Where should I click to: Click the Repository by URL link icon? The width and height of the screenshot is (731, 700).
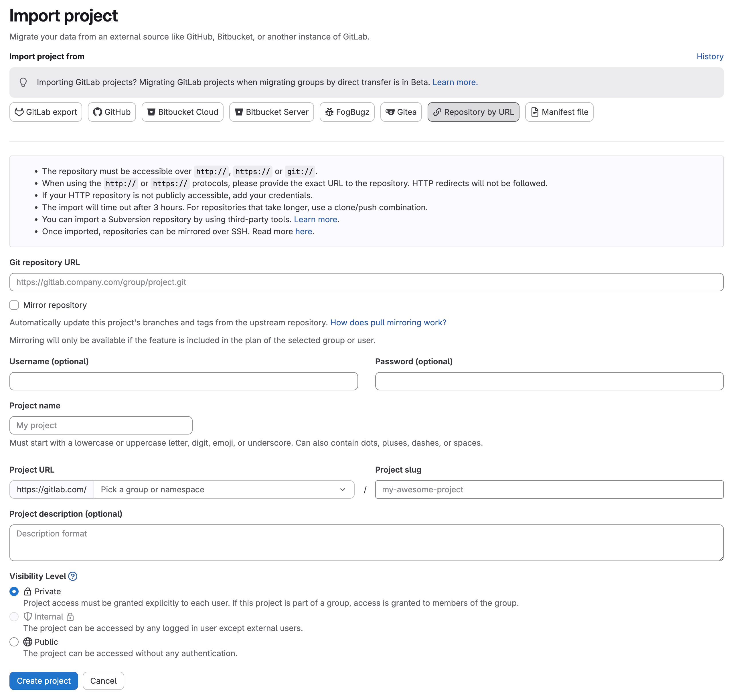coord(437,112)
